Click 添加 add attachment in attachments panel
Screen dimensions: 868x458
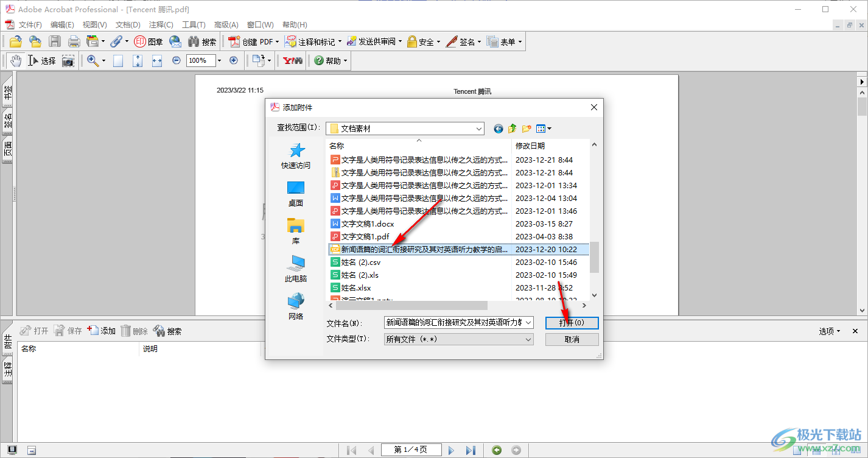(102, 331)
